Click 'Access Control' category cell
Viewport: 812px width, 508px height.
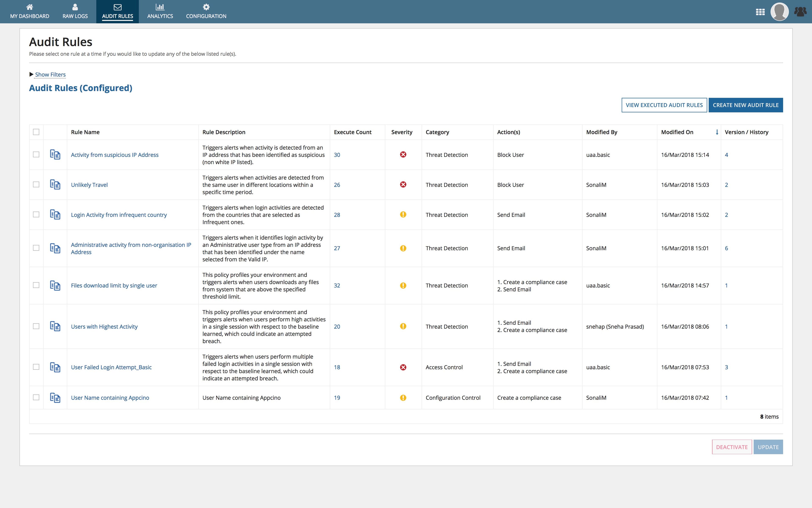[x=444, y=367]
